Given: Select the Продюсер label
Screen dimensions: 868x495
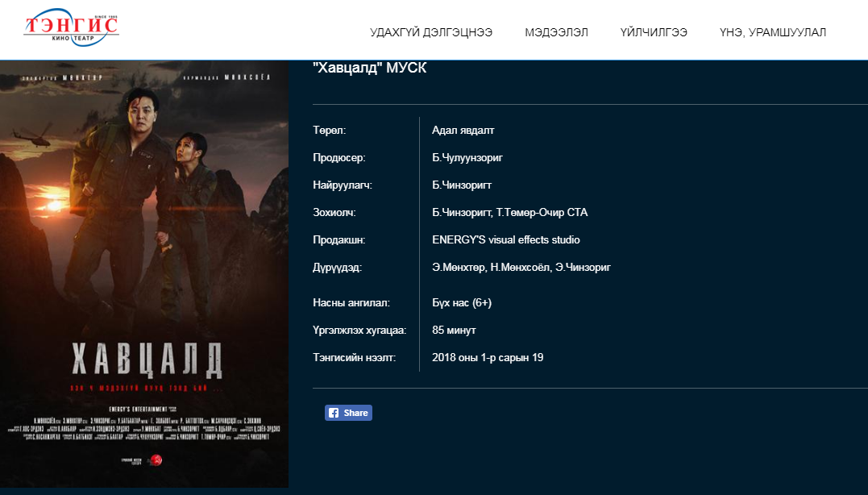Looking at the screenshot, I should click(339, 158).
